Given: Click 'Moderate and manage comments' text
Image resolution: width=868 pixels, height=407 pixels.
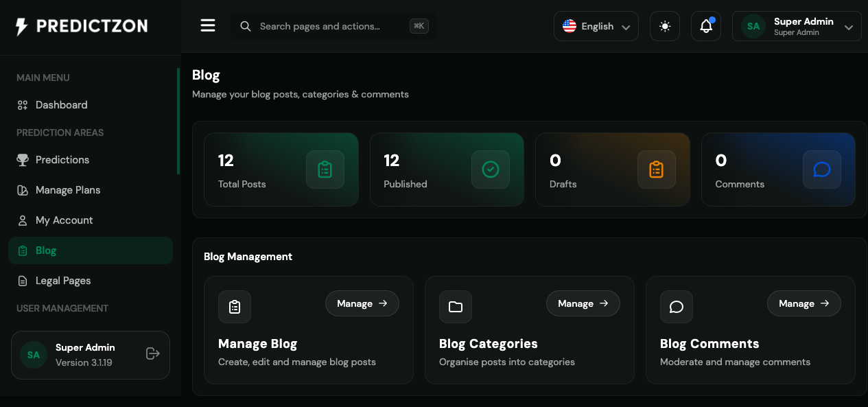Looking at the screenshot, I should (x=736, y=362).
